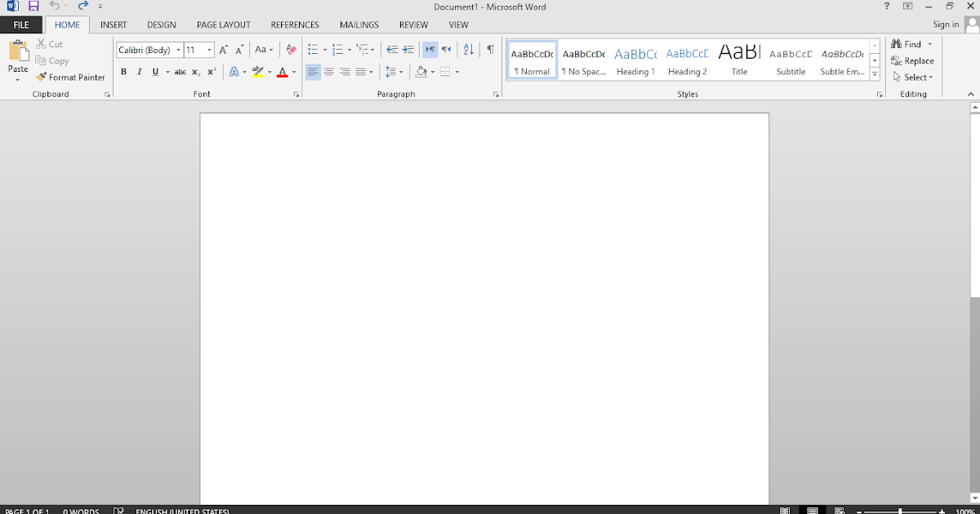Open the Change Case dropdown
This screenshot has width=980, height=514.
[x=263, y=50]
